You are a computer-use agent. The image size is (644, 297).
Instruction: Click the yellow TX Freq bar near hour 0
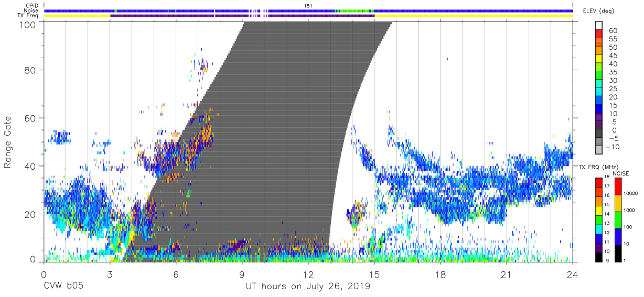tap(77, 16)
